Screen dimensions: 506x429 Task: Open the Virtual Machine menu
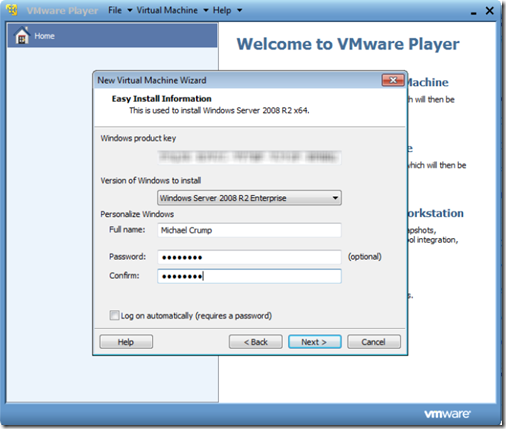167,10
